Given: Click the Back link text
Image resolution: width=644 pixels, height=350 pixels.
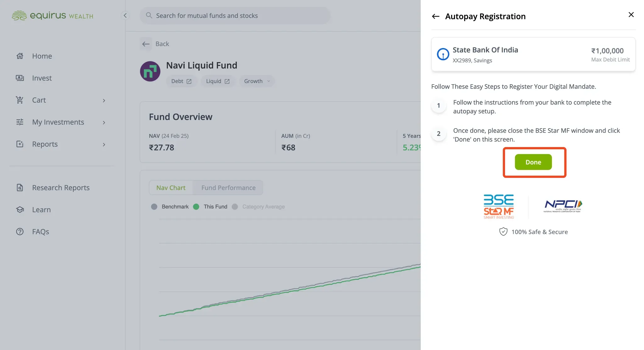Looking at the screenshot, I should point(162,44).
